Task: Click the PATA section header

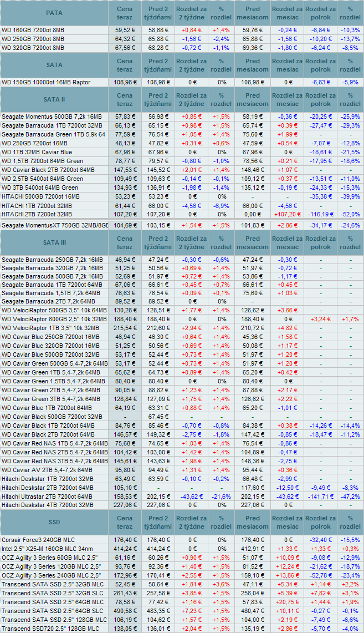Action: 54,13
